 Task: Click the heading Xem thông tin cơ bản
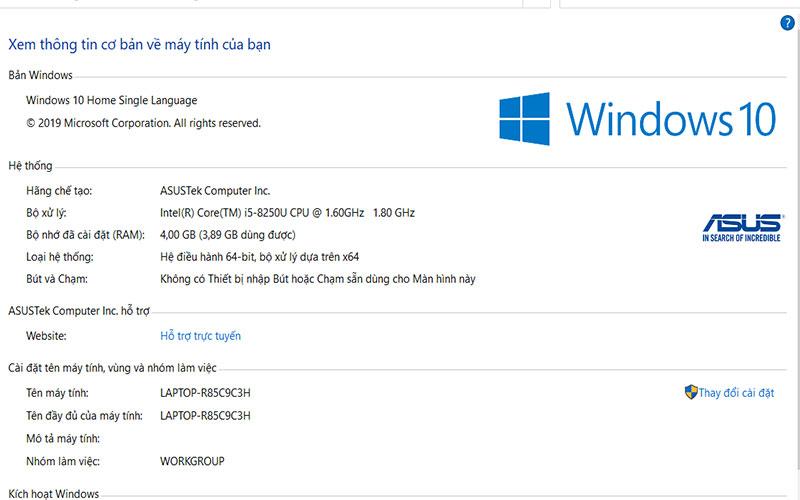click(139, 44)
